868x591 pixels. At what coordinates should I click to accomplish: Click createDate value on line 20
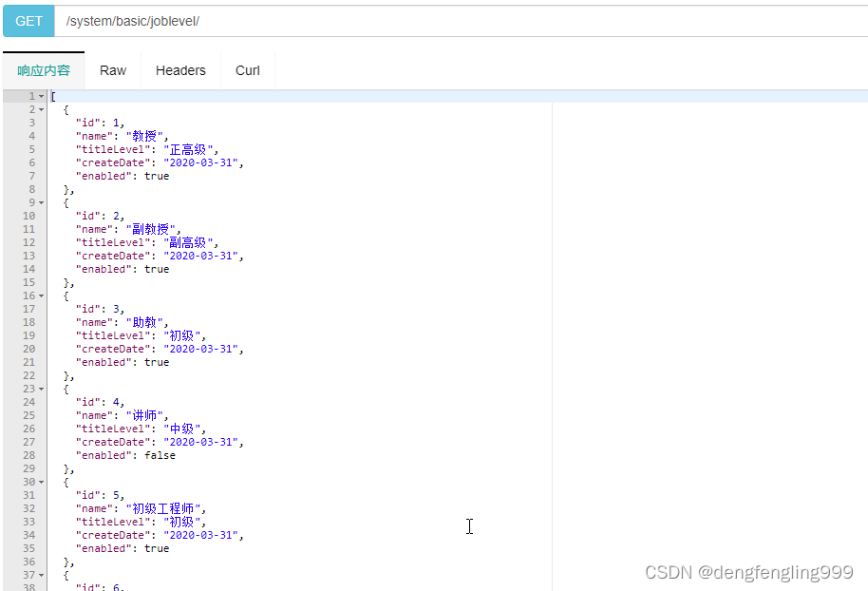click(x=201, y=349)
